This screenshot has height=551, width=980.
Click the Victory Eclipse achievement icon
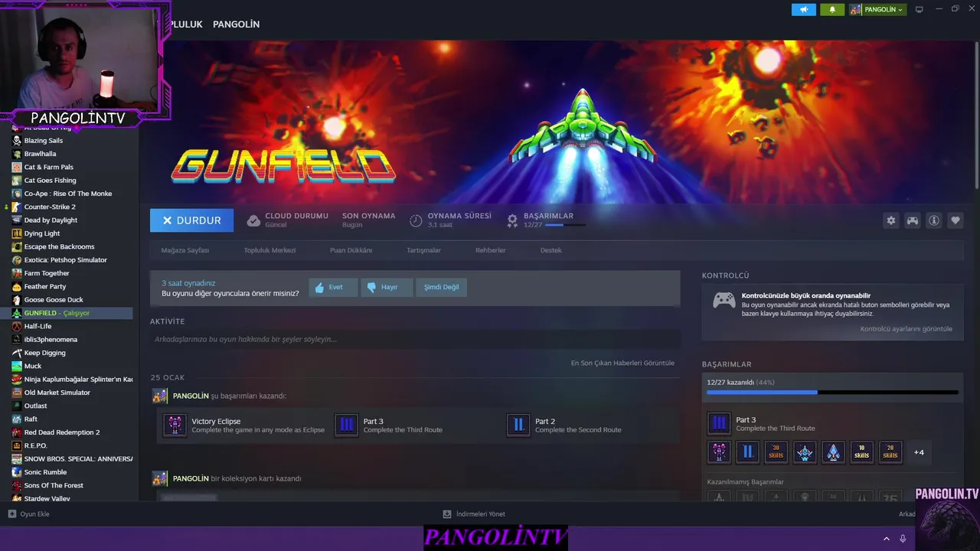(175, 425)
